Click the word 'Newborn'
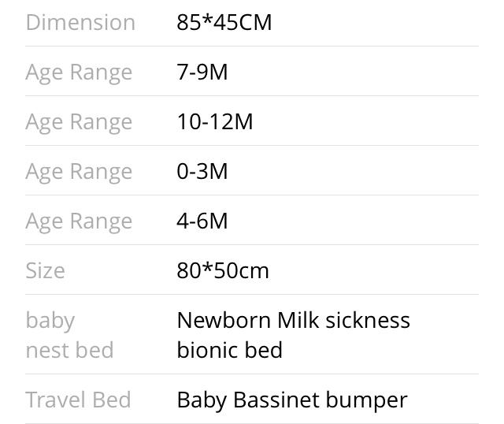 click(x=224, y=320)
